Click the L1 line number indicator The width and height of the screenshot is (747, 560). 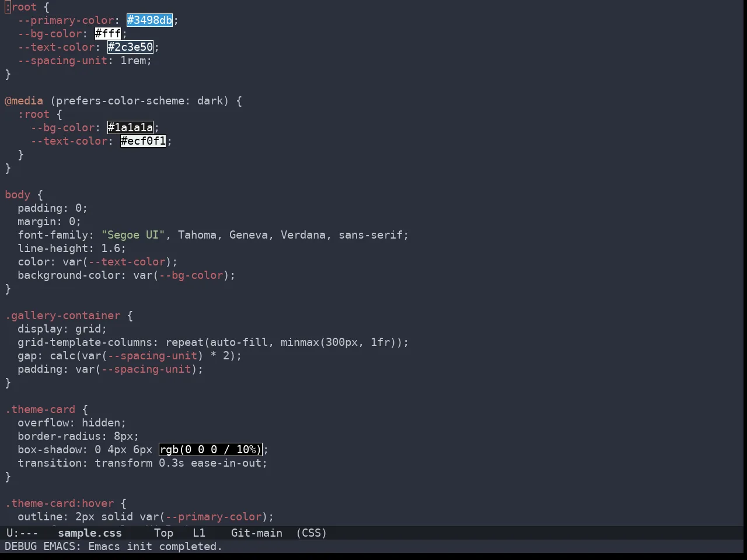coord(199,533)
